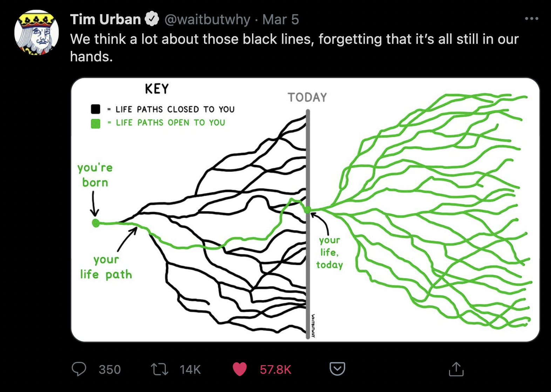Save the tweet with the Pocket icon
551x392 pixels.
[x=337, y=369]
